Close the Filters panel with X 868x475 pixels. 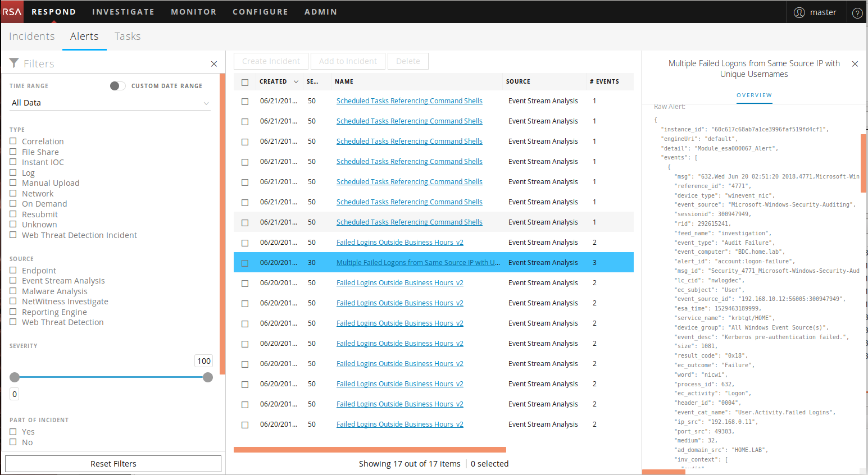click(x=214, y=64)
